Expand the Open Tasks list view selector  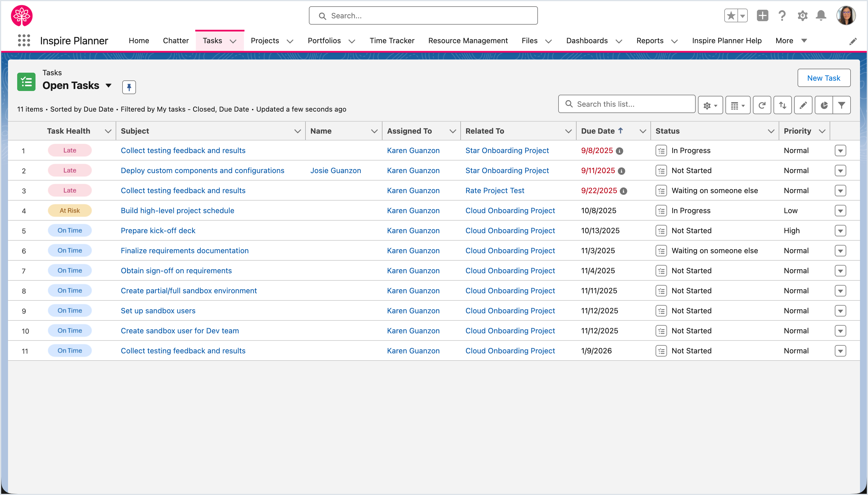point(108,85)
